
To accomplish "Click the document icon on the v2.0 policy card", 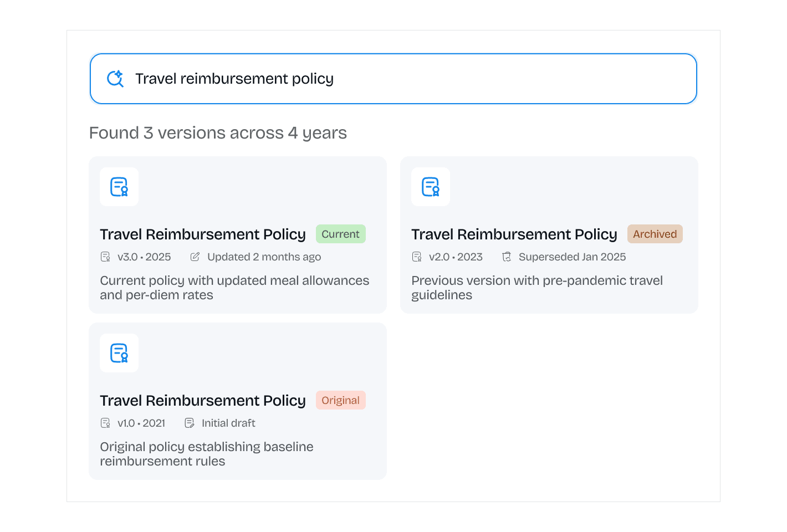I will (x=431, y=187).
